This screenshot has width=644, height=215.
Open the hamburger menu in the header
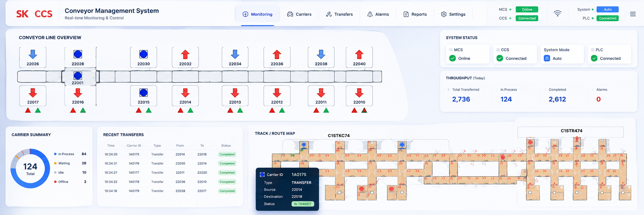pyautogui.click(x=633, y=14)
